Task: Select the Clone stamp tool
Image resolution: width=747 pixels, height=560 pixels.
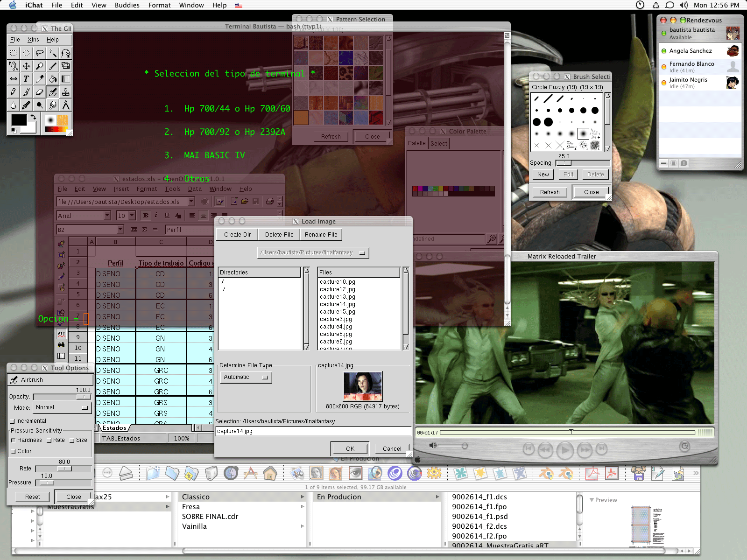Action: (66, 92)
